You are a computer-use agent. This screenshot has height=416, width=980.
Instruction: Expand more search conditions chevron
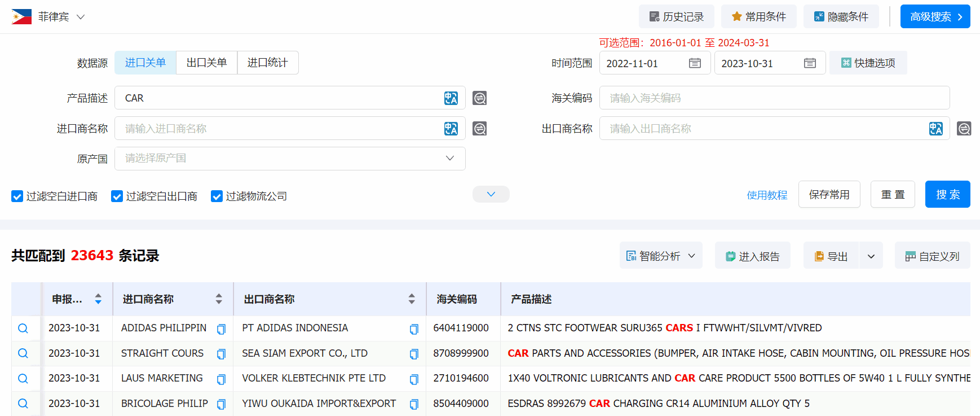click(491, 194)
